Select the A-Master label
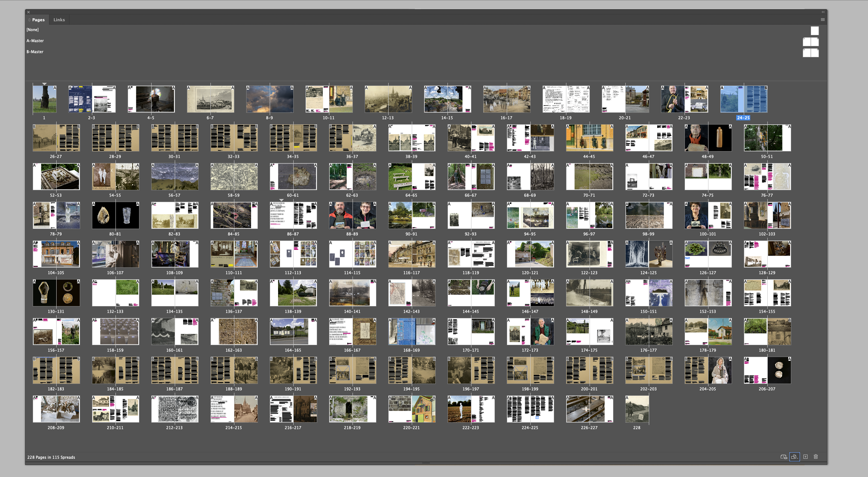868x477 pixels. (x=35, y=41)
